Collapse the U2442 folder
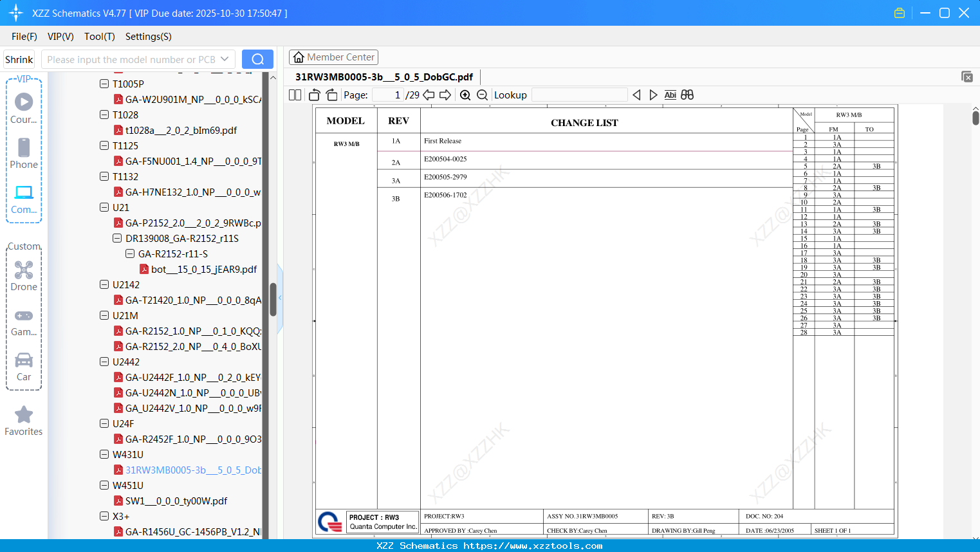980x552 pixels. 104,362
